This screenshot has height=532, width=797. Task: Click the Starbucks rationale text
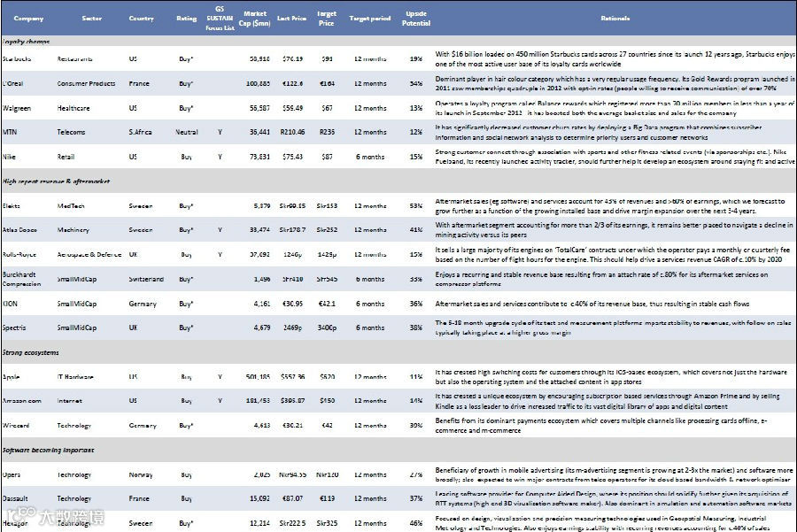615,59
